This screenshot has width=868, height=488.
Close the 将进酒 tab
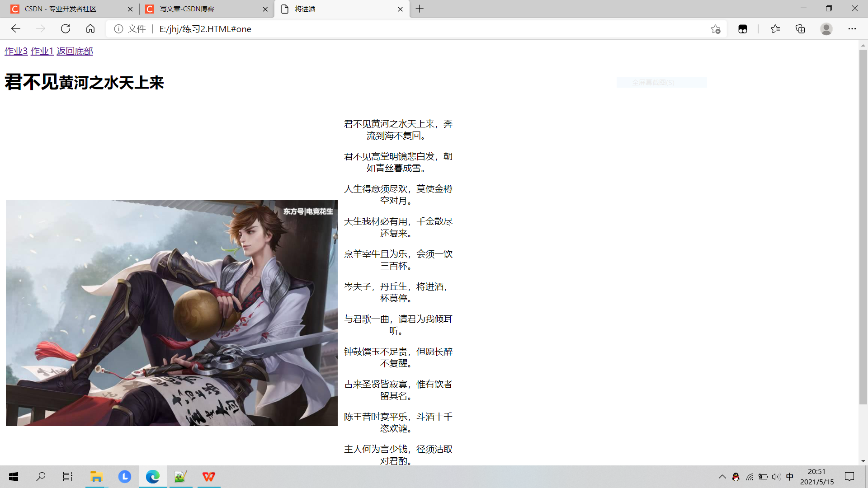pyautogui.click(x=400, y=9)
